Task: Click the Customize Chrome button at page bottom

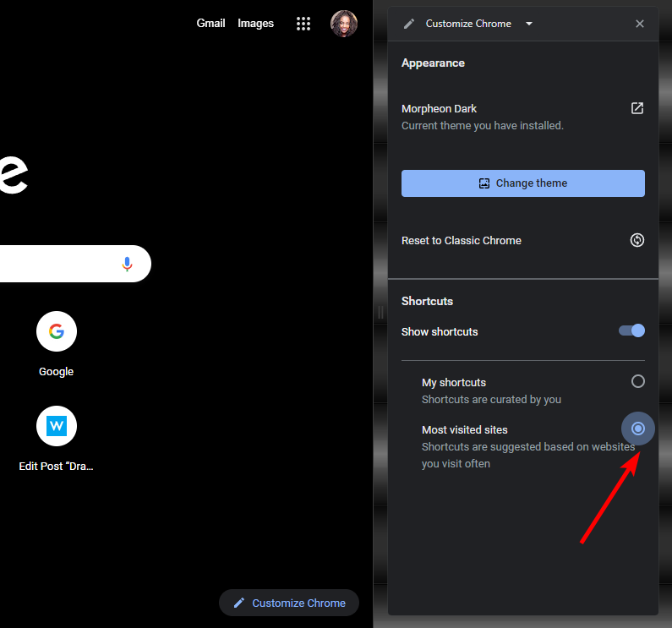Action: pyautogui.click(x=289, y=603)
